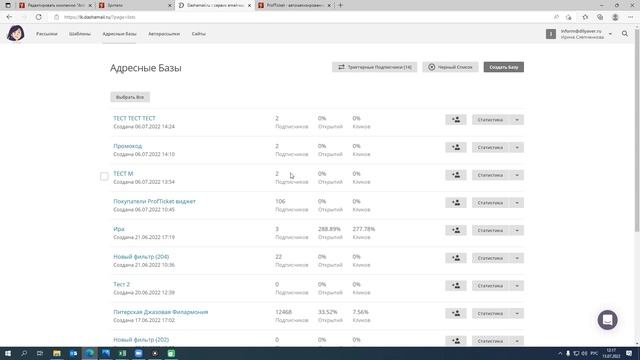Screen dimensions: 640x360
Task: Click the Создать Базу button
Action: [x=504, y=67]
